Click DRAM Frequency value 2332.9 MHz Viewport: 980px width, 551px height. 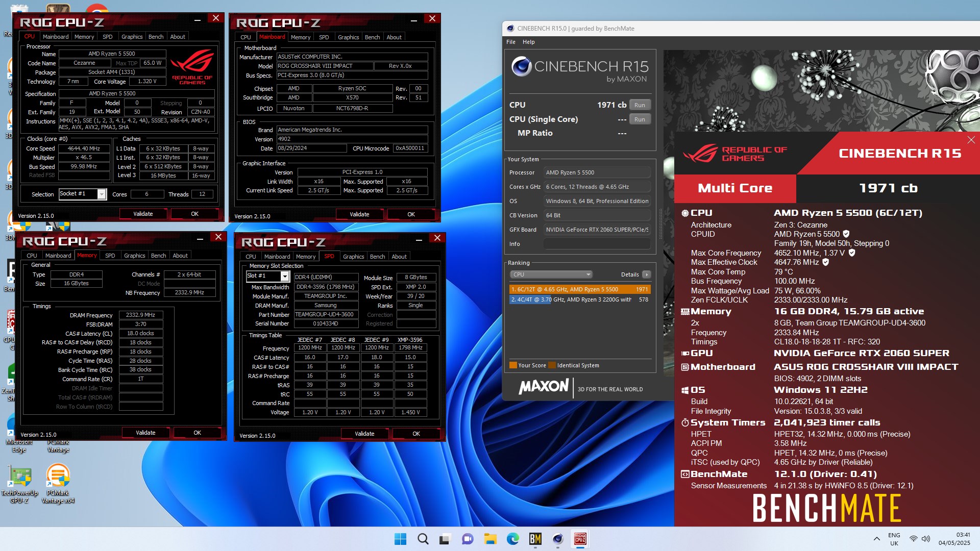click(x=141, y=315)
